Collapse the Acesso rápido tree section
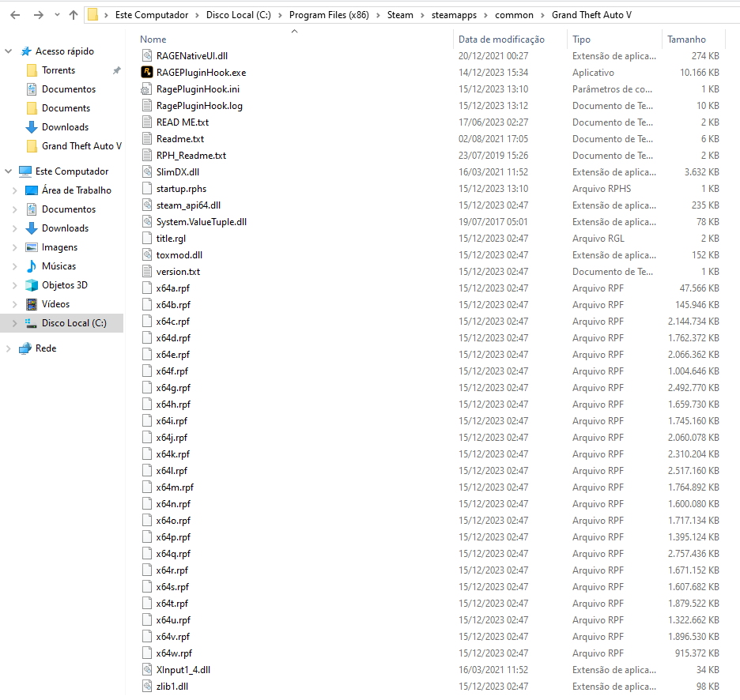The height and width of the screenshot is (700, 740). [x=8, y=51]
